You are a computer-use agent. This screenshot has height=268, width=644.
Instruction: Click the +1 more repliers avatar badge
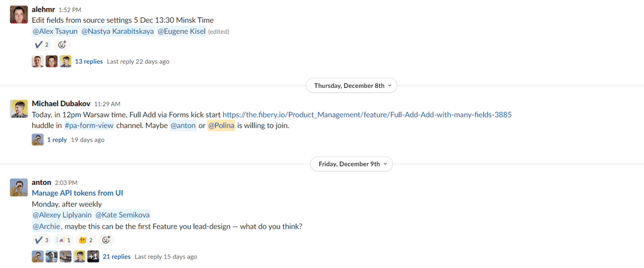coord(93,256)
